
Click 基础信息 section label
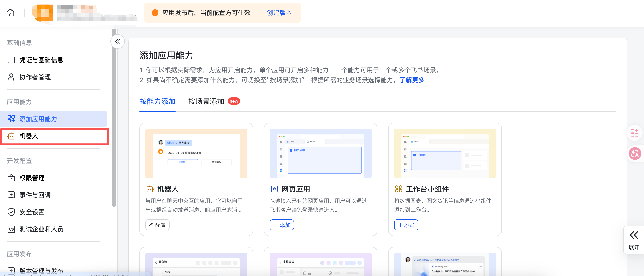point(19,43)
